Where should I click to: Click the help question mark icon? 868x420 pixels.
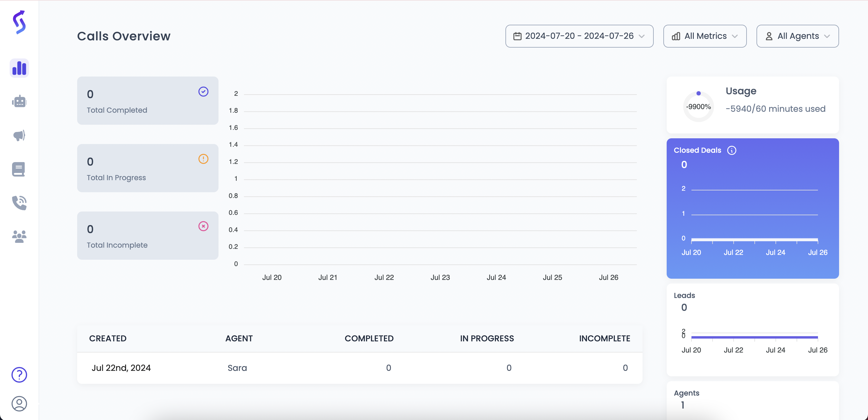[x=19, y=375]
